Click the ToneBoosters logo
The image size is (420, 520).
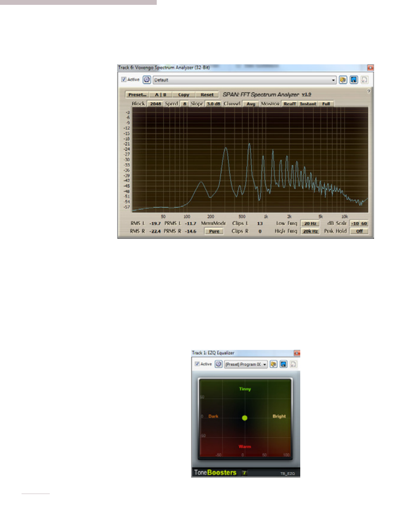(x=215, y=472)
